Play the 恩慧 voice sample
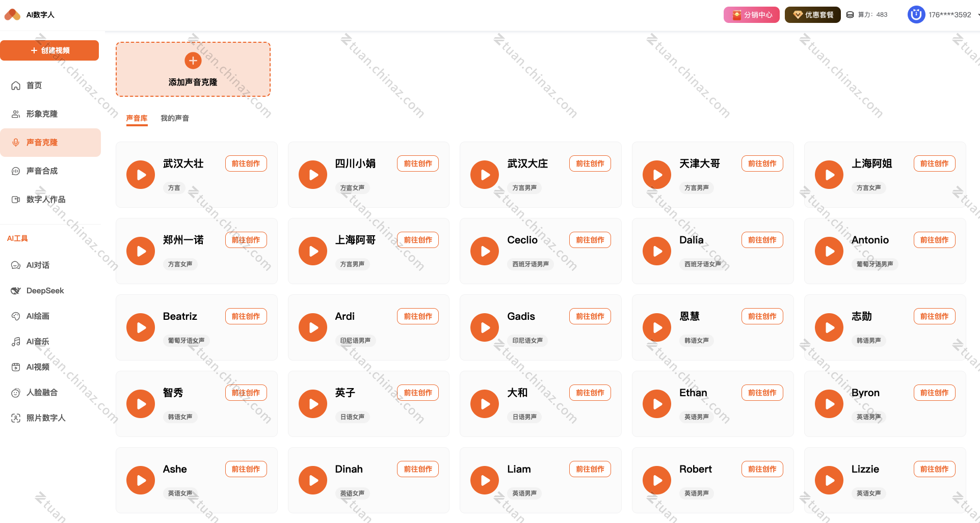This screenshot has height=523, width=980. coord(657,327)
